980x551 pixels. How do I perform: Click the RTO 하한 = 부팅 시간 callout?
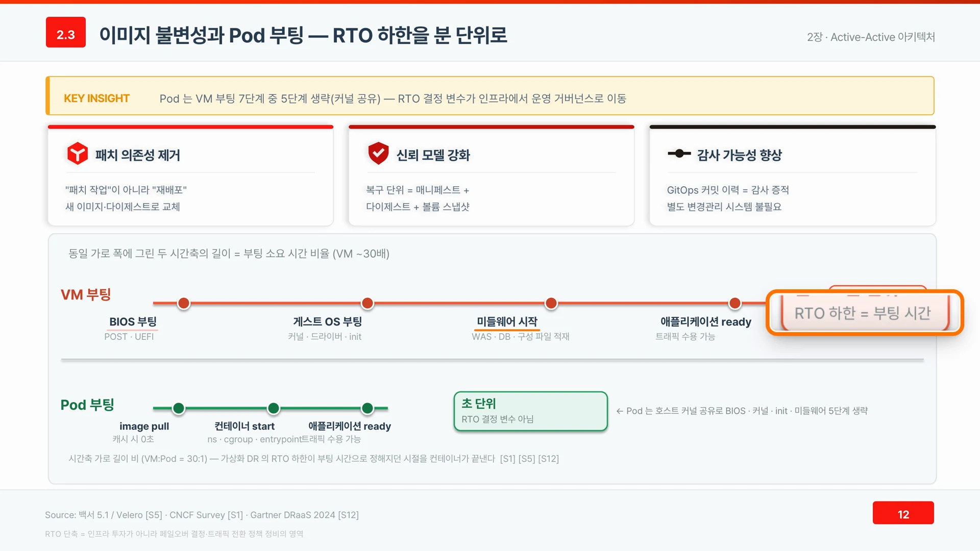pos(864,313)
